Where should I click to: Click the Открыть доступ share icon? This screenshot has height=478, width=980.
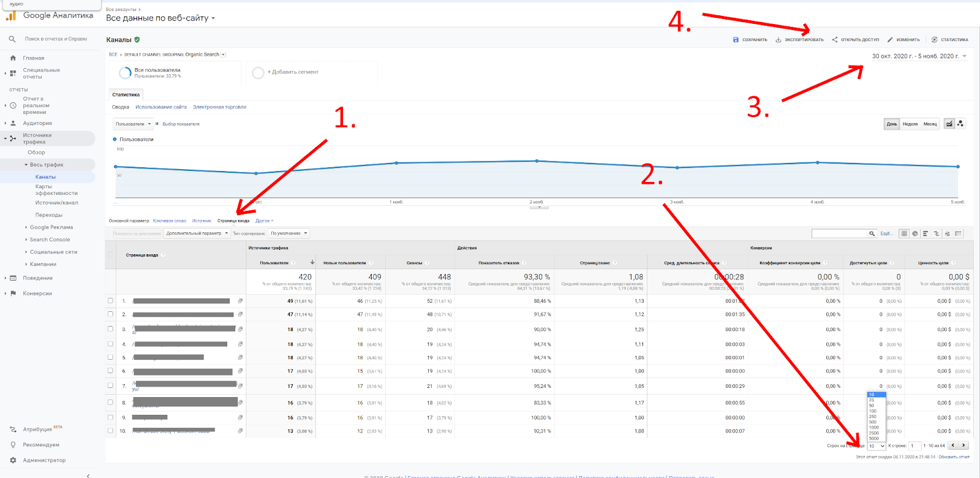click(x=835, y=40)
